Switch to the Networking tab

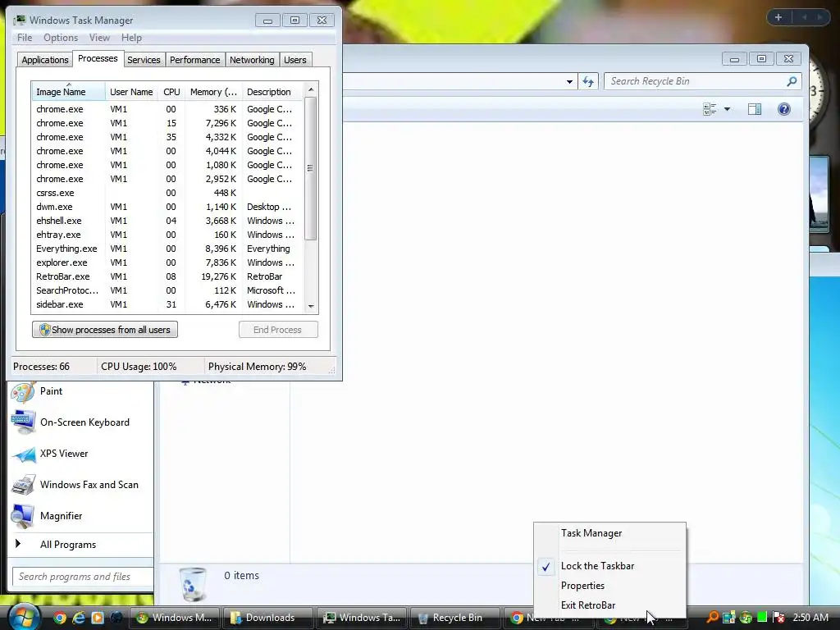252,60
